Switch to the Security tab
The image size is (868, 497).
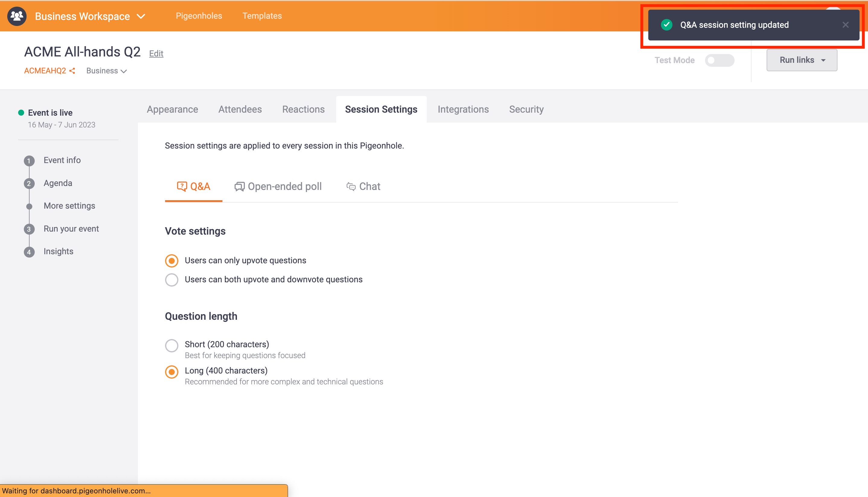tap(526, 109)
